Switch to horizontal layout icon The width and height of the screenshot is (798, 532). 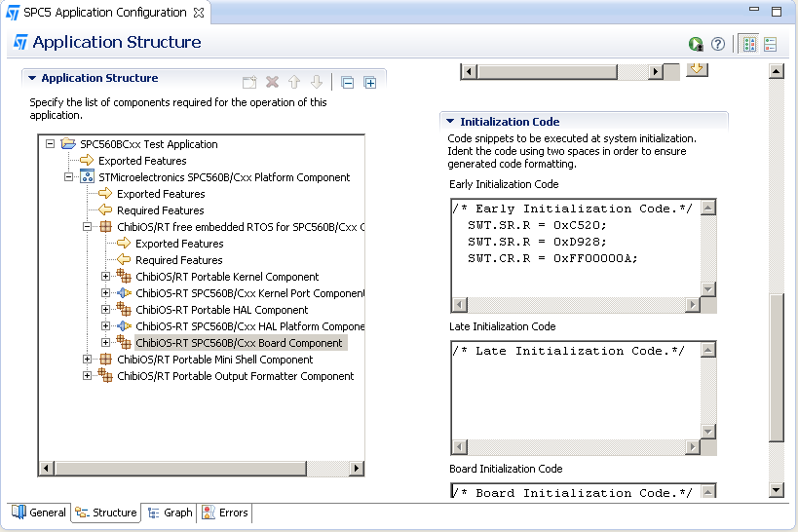point(749,44)
